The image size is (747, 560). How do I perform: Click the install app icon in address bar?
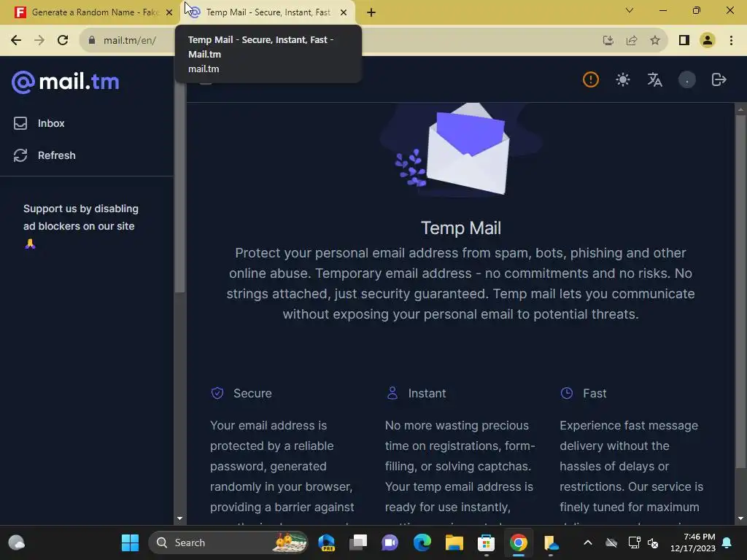click(608, 41)
